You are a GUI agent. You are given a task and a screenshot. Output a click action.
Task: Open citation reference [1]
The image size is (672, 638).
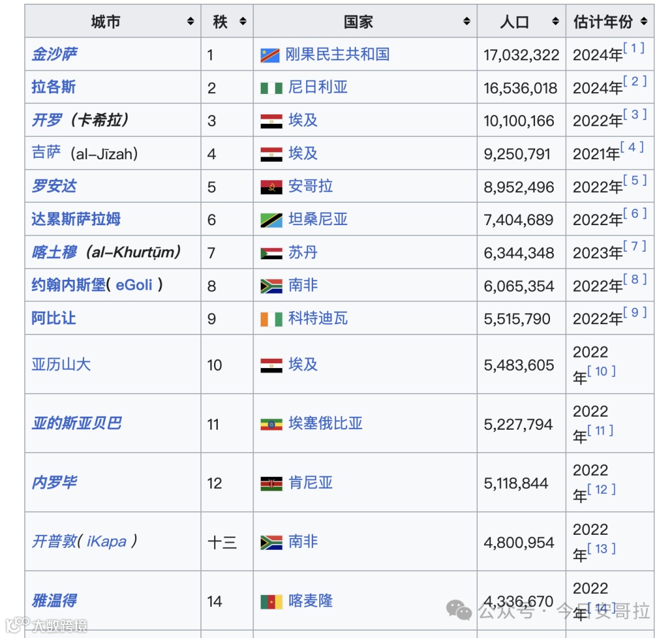pos(634,48)
